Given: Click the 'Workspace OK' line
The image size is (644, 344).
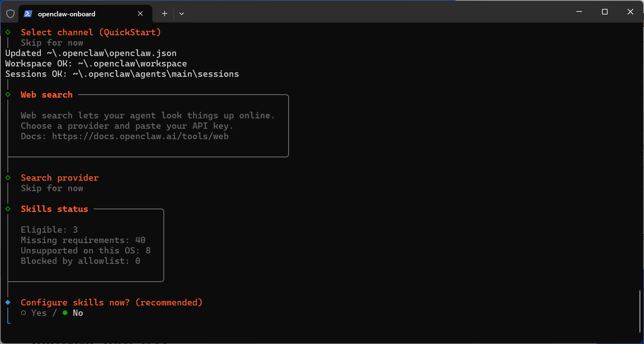Looking at the screenshot, I should click(x=96, y=63).
